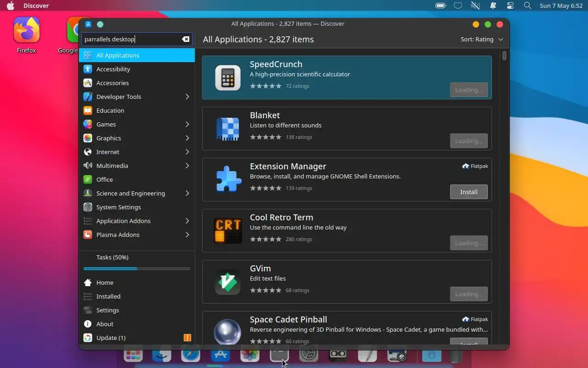Screen dimensions: 588x368
Task: Open Safari compass icon in dock
Action: pyautogui.click(x=191, y=355)
